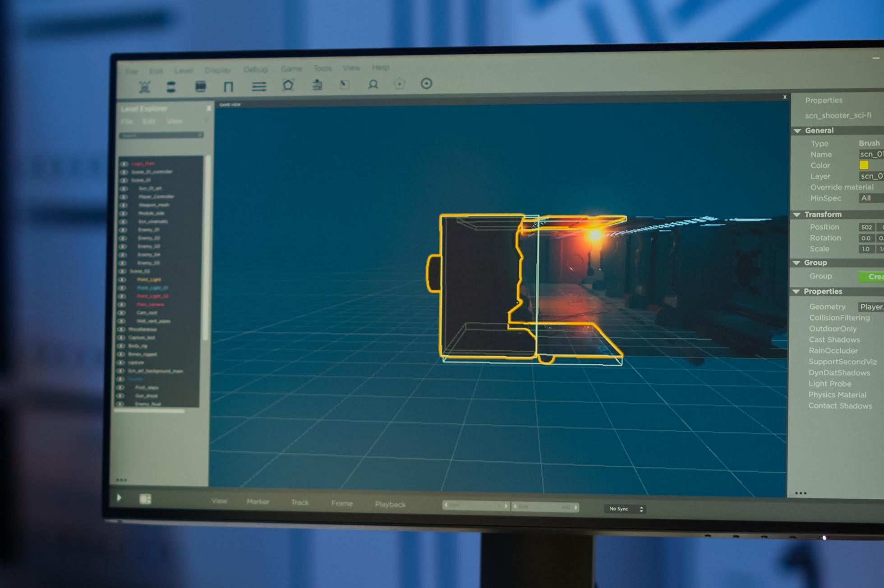Viewport: 884px width, 588px height.
Task: Click the ribbon badge toolbar icon
Action: [x=373, y=84]
